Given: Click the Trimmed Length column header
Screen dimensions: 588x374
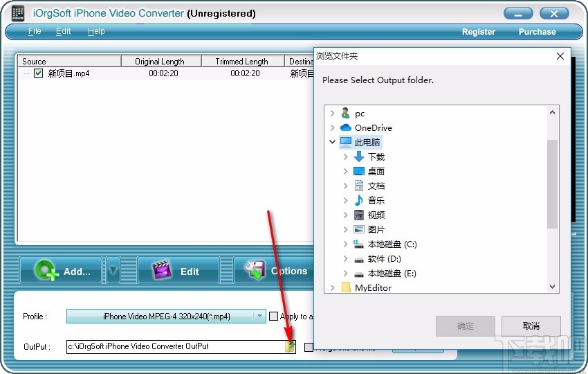Looking at the screenshot, I should 243,61.
